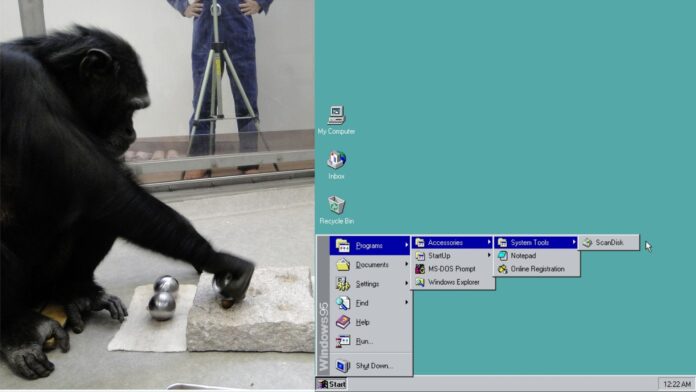Image resolution: width=696 pixels, height=392 pixels.
Task: Click the Help book icon
Action: (x=343, y=322)
